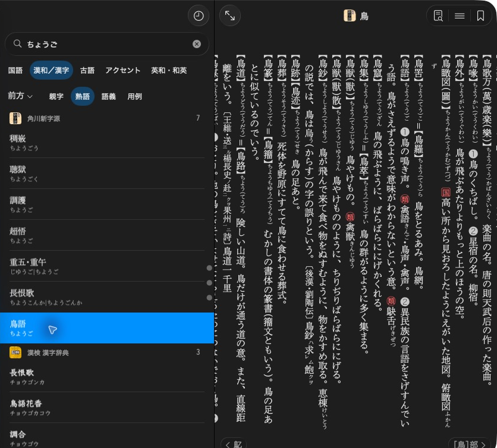Screen dimensions: 497x448
Task: Open the 前方 match-mode dropdown
Action: coord(20,96)
